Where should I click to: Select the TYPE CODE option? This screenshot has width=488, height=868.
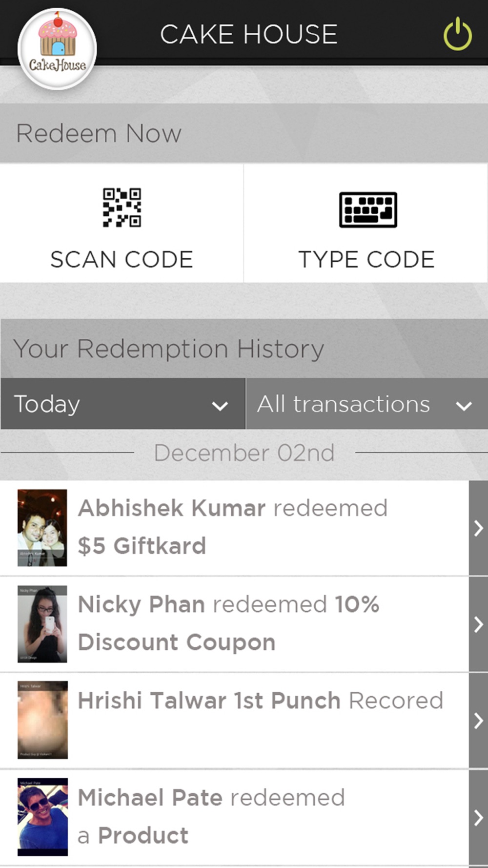click(366, 223)
